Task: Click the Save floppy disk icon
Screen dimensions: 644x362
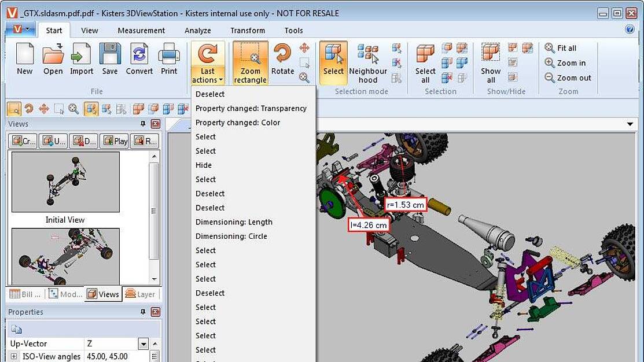Action: pyautogui.click(x=110, y=56)
